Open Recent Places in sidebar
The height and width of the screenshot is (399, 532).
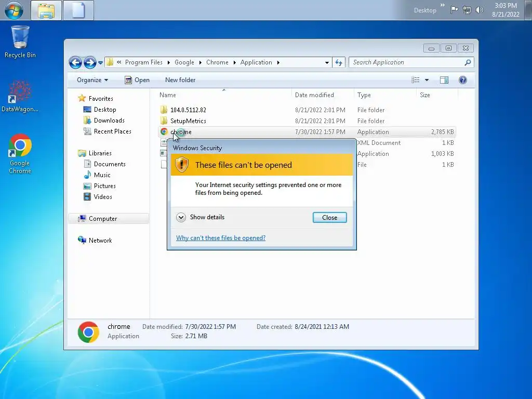point(112,131)
